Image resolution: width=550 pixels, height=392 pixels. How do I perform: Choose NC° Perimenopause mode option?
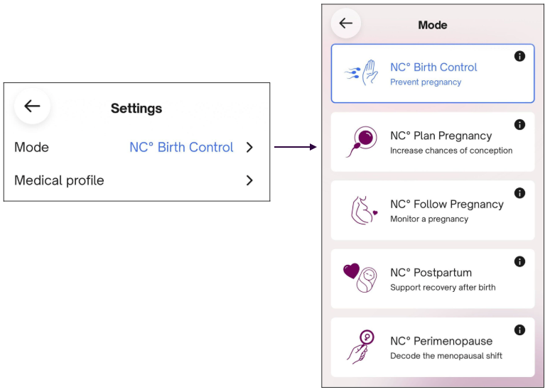tap(433, 347)
